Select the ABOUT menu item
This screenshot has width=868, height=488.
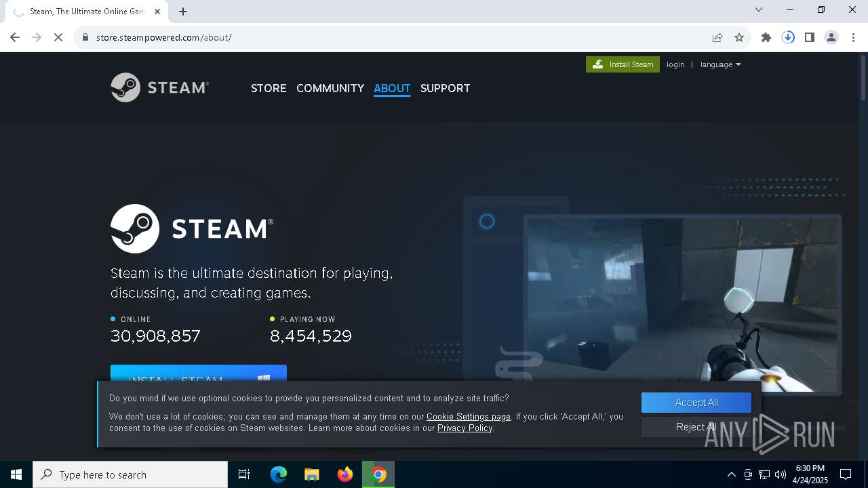(x=392, y=88)
